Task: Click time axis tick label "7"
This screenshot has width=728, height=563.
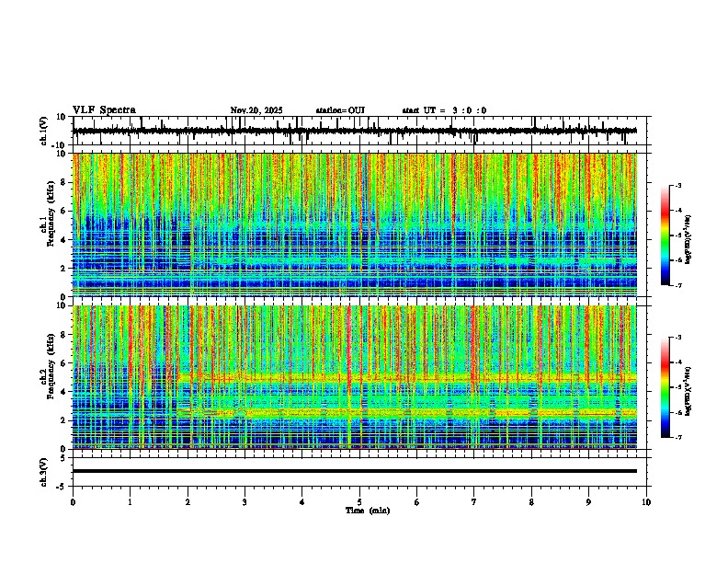Action: 474,502
